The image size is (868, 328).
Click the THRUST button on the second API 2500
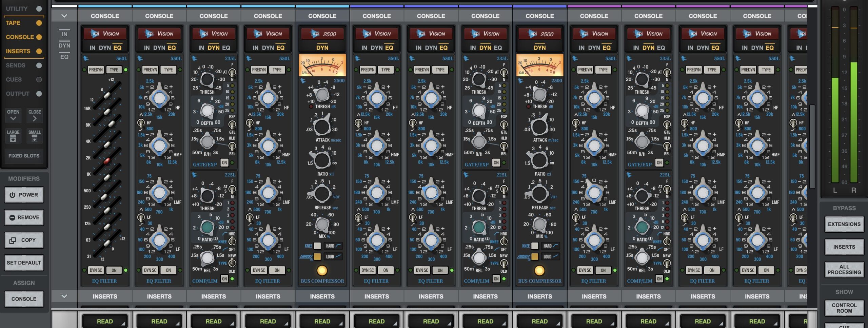535,256
